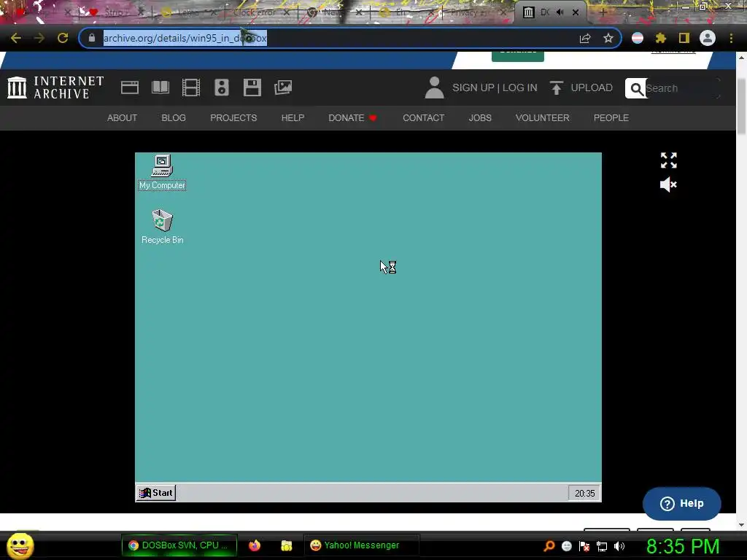Click the SIGN UP link
Viewport: 747px width, 560px height.
473,87
